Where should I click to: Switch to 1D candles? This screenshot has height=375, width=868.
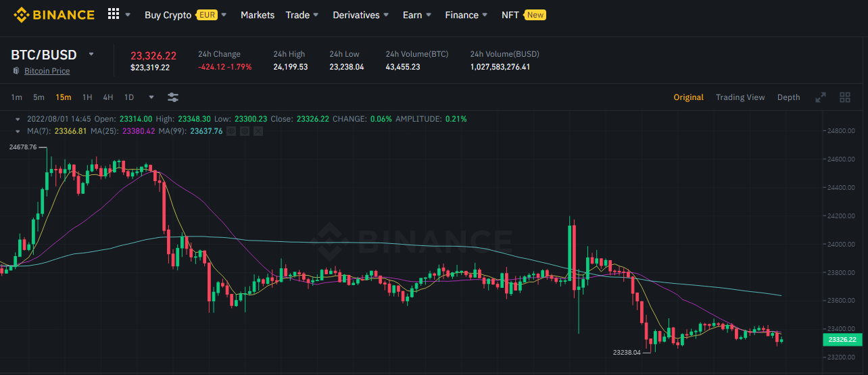(129, 97)
